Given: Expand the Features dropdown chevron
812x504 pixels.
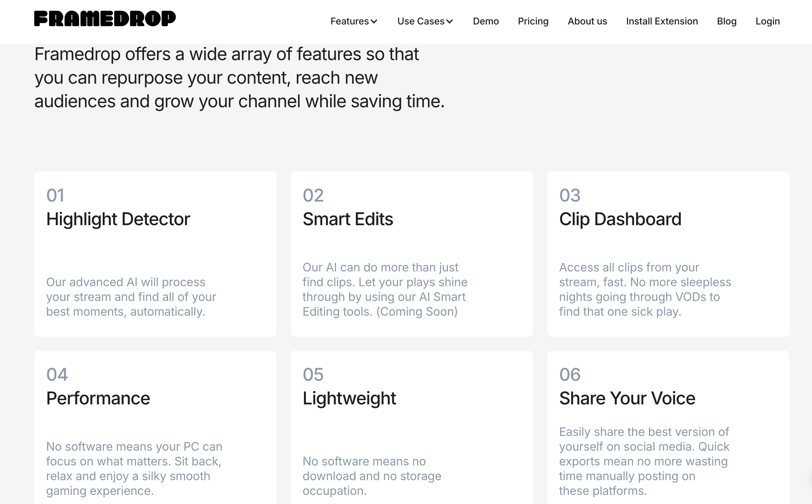Looking at the screenshot, I should tap(374, 22).
